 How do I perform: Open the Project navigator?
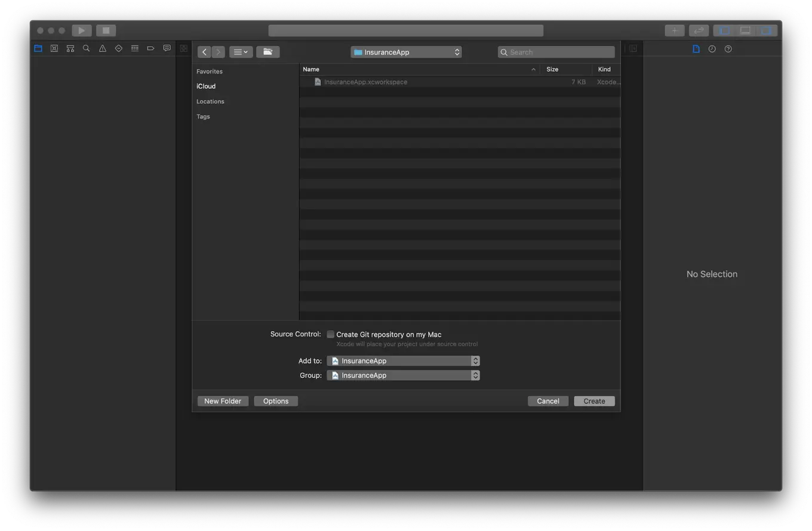point(38,48)
